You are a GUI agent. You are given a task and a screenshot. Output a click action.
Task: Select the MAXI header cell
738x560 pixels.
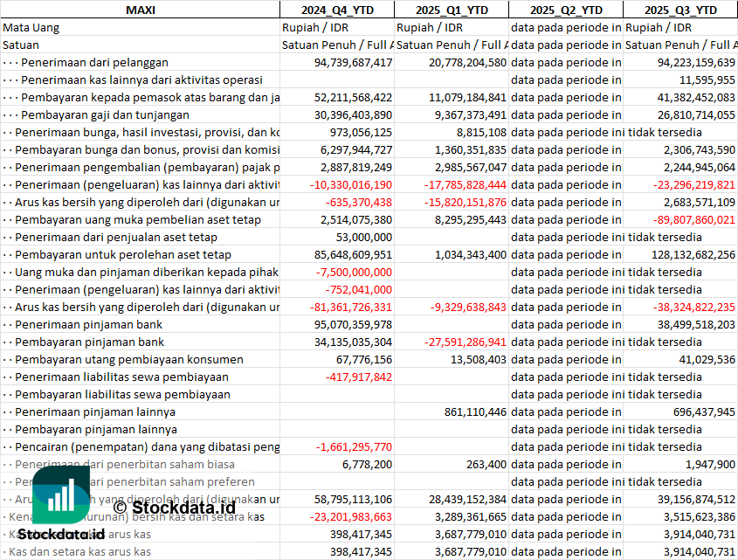pos(141,10)
